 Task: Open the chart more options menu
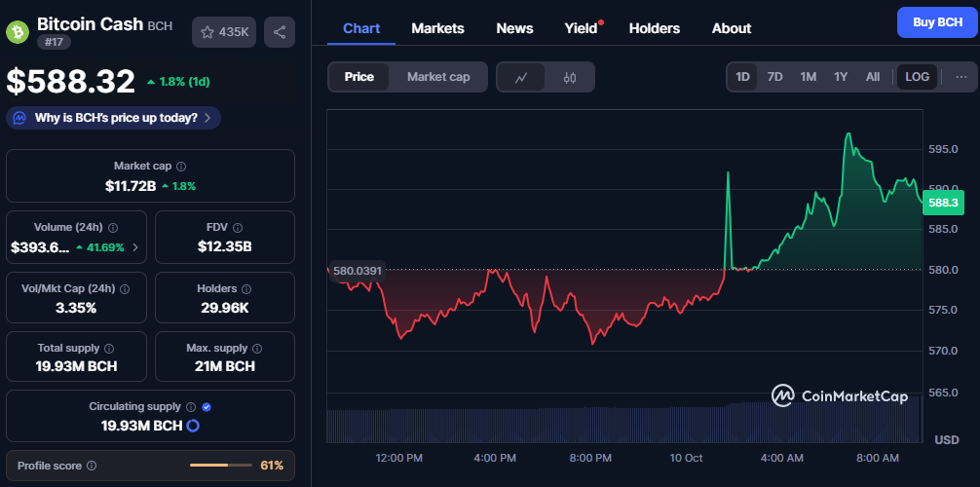(x=961, y=76)
